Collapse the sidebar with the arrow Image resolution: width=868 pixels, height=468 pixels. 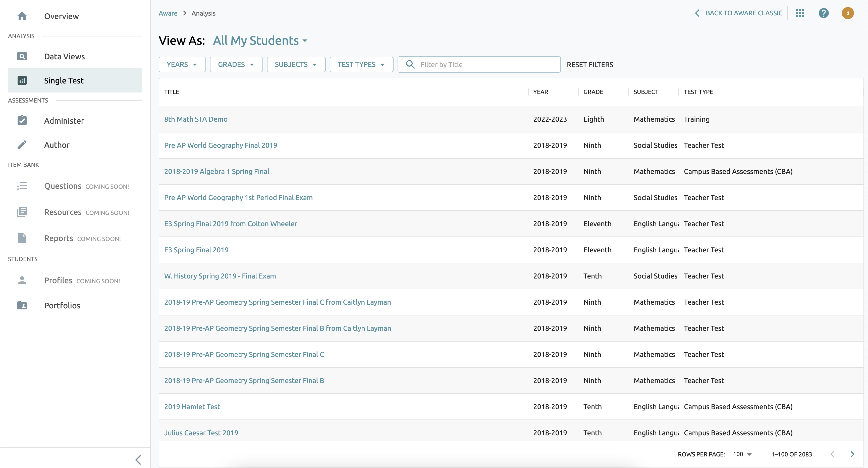tap(138, 459)
